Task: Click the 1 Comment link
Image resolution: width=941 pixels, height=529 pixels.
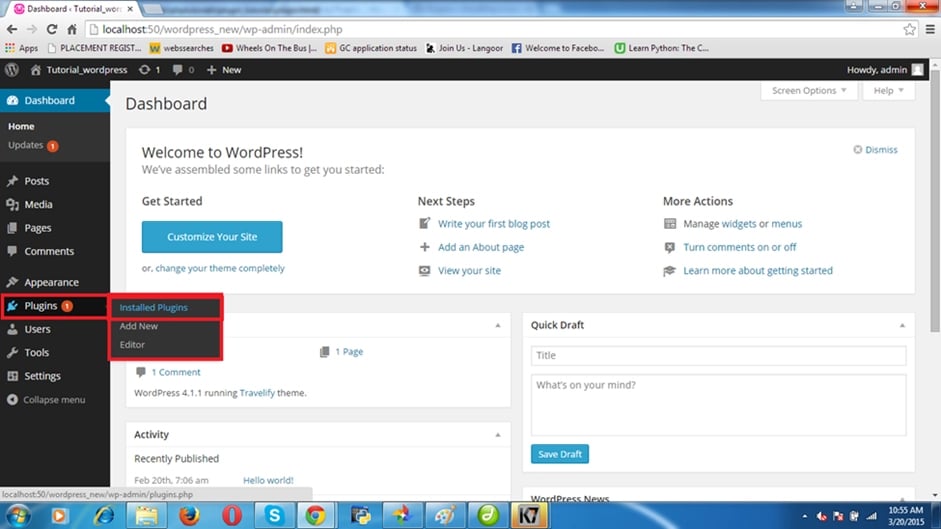Action: (175, 372)
